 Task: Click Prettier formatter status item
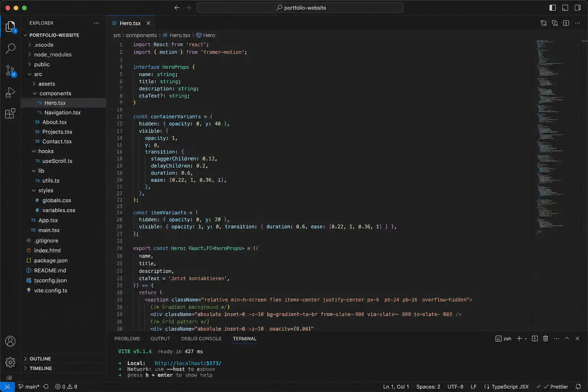pyautogui.click(x=555, y=387)
